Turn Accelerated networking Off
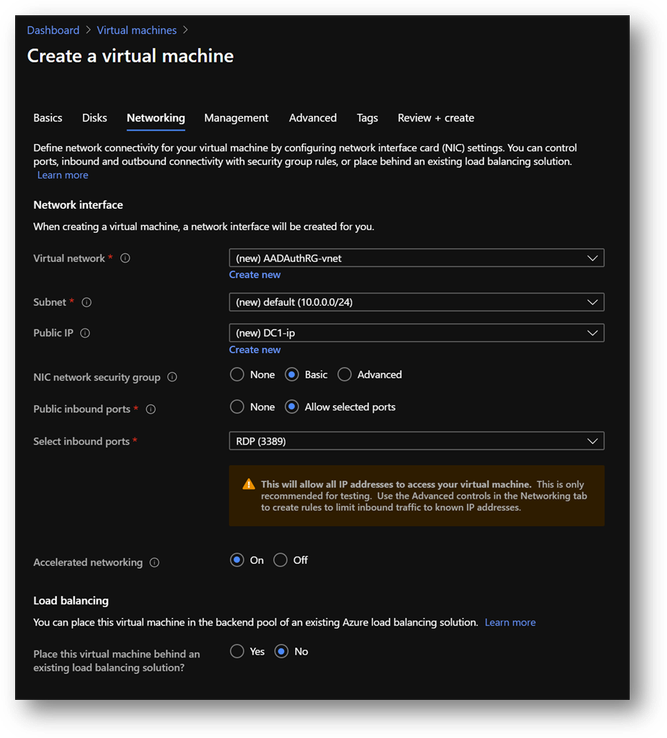This screenshot has width=667, height=738. click(x=280, y=560)
